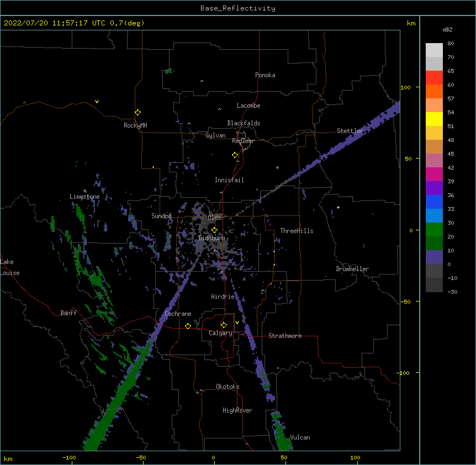Select the Calgary city label
The width and height of the screenshot is (476, 465).
(x=220, y=333)
